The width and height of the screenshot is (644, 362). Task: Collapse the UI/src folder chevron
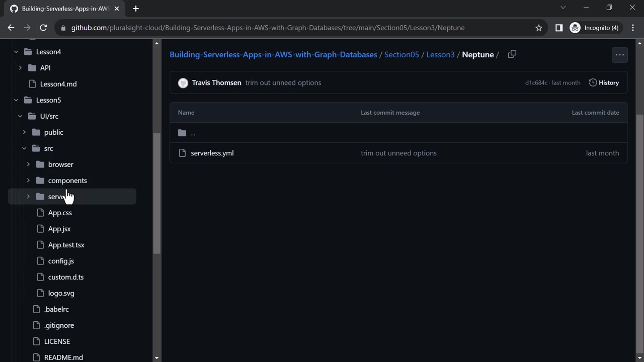point(20,116)
